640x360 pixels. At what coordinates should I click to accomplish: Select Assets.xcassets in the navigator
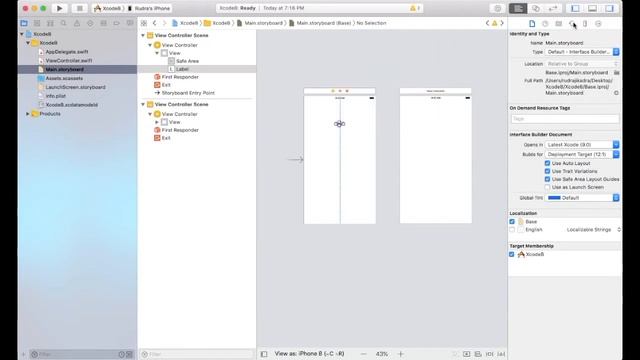click(64, 78)
